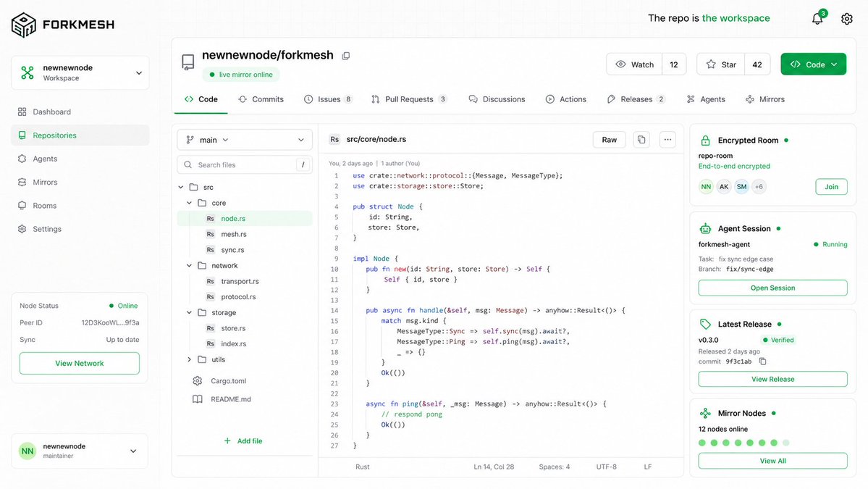Click the repository book icon
The height and width of the screenshot is (489, 868).
(188, 62)
